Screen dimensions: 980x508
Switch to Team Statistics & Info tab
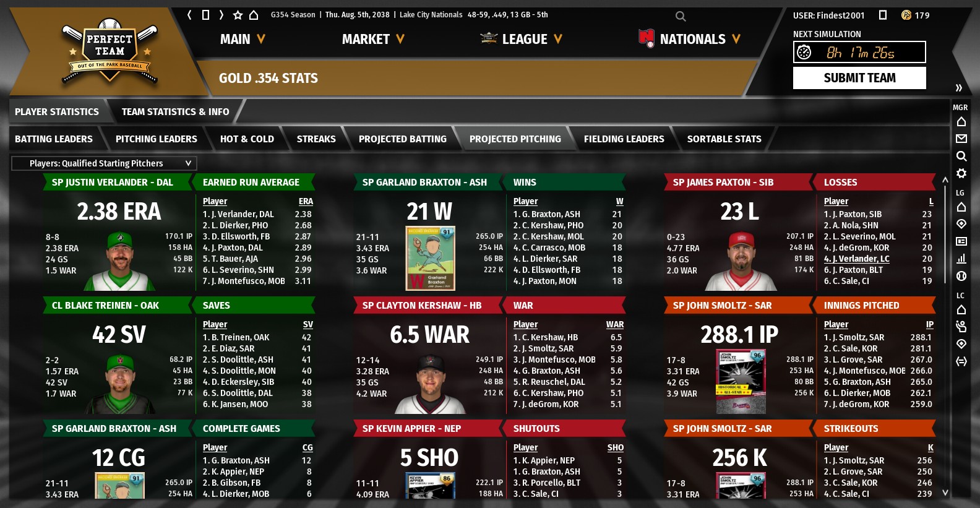tap(175, 112)
